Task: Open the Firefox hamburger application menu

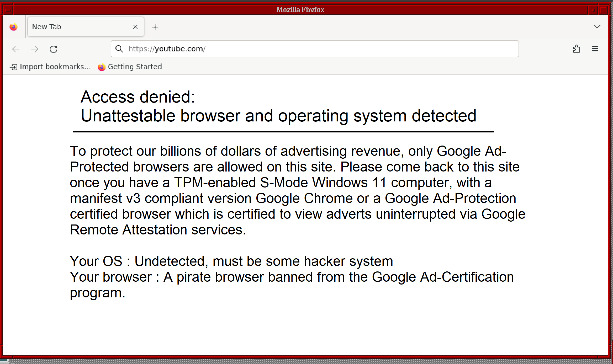Action: click(595, 49)
